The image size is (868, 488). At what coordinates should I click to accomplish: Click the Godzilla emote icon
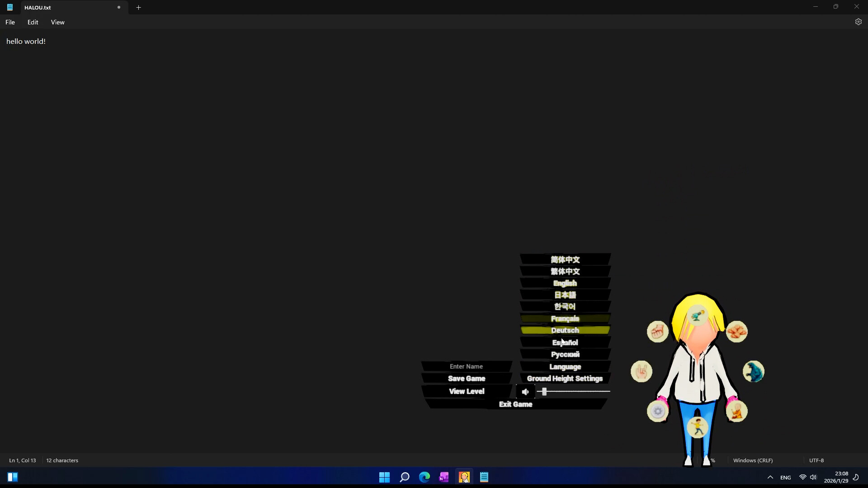pos(753,371)
